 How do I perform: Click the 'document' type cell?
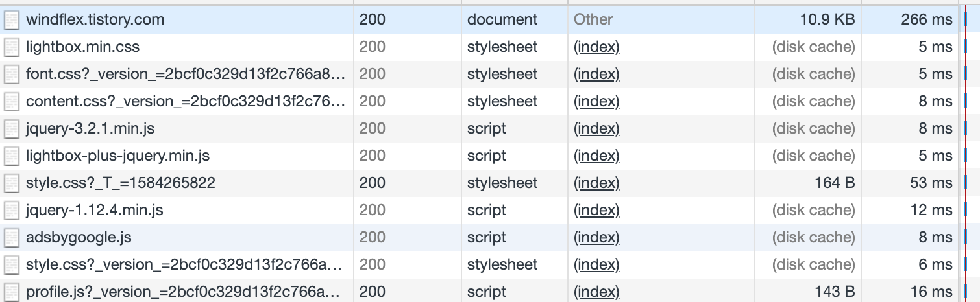click(x=502, y=20)
